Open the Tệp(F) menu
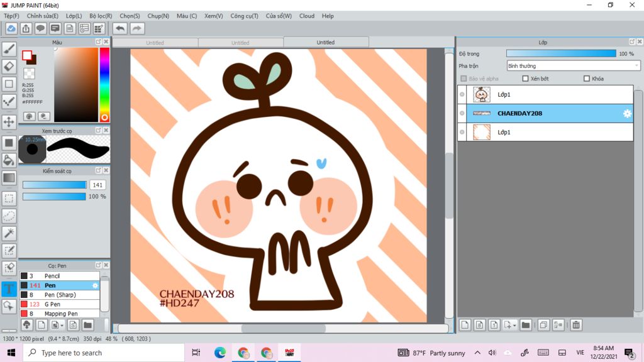The width and height of the screenshot is (644, 362). [11, 16]
